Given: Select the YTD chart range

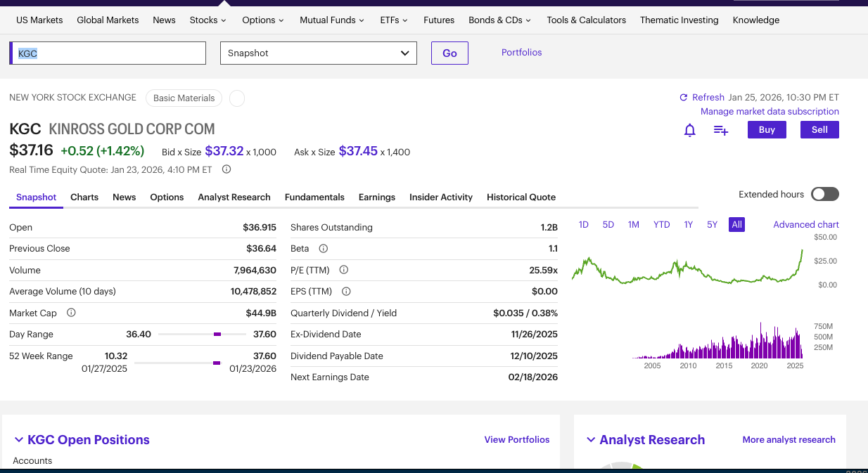Looking at the screenshot, I should pos(661,225).
